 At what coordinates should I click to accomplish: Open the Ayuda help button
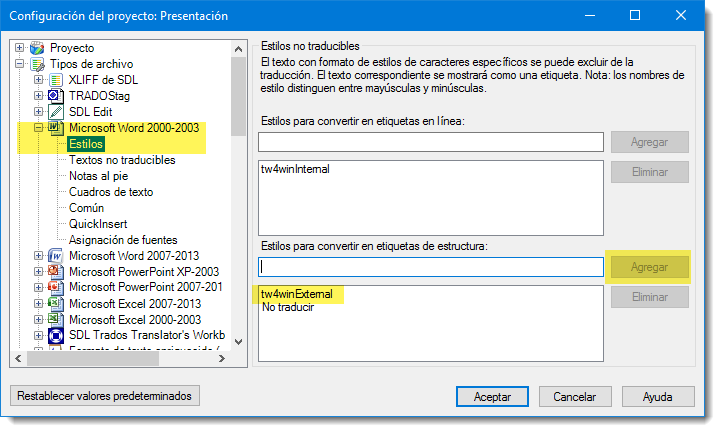pos(658,397)
